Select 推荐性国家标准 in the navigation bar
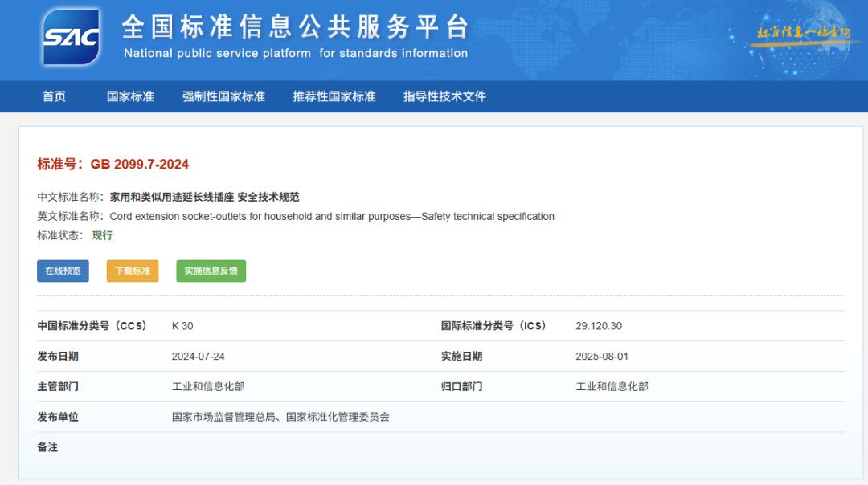The width and height of the screenshot is (868, 485). 334,96
